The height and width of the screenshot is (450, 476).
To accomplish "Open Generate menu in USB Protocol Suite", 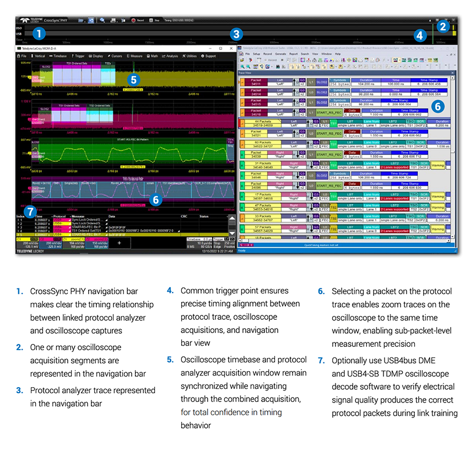I will pyautogui.click(x=280, y=54).
